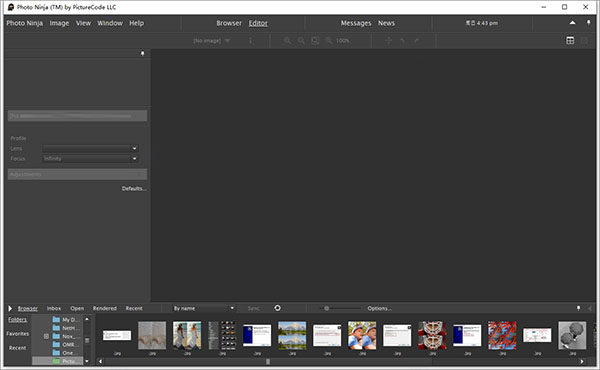Click the rotate left arrow icon
Image resolution: width=600 pixels, height=370 pixels.
click(402, 41)
